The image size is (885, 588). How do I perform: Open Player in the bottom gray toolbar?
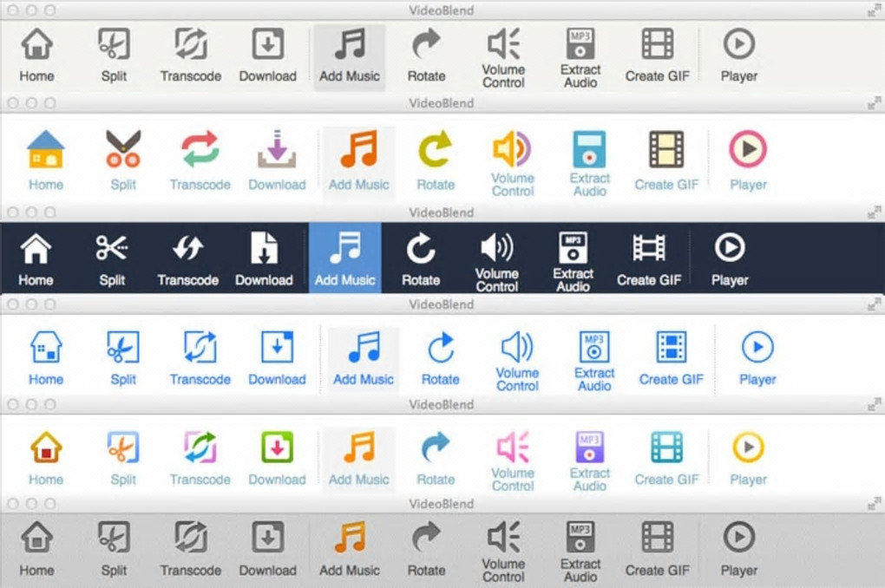pos(739,550)
